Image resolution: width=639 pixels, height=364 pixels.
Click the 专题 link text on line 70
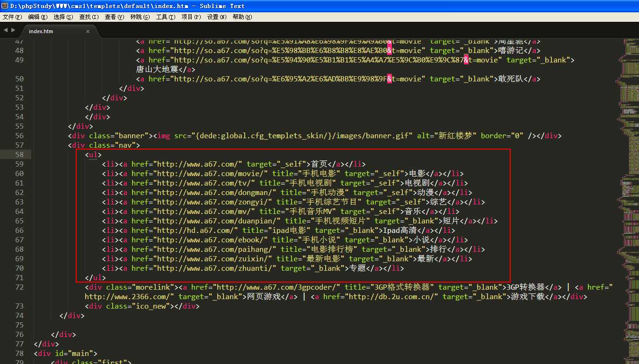pos(357,268)
